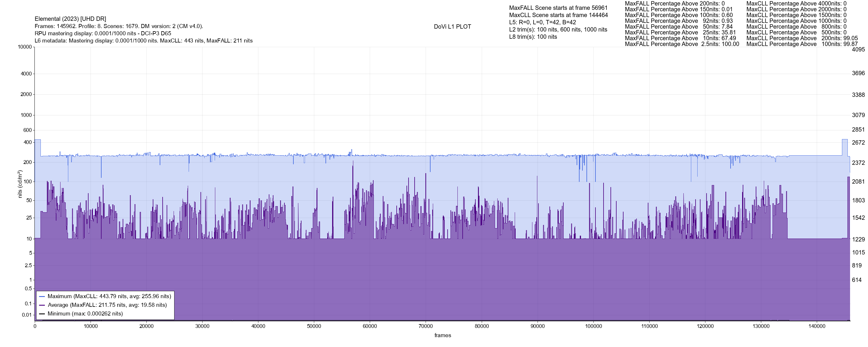Click the DoVi L1 PLOT title
868x347 pixels.
[x=452, y=27]
